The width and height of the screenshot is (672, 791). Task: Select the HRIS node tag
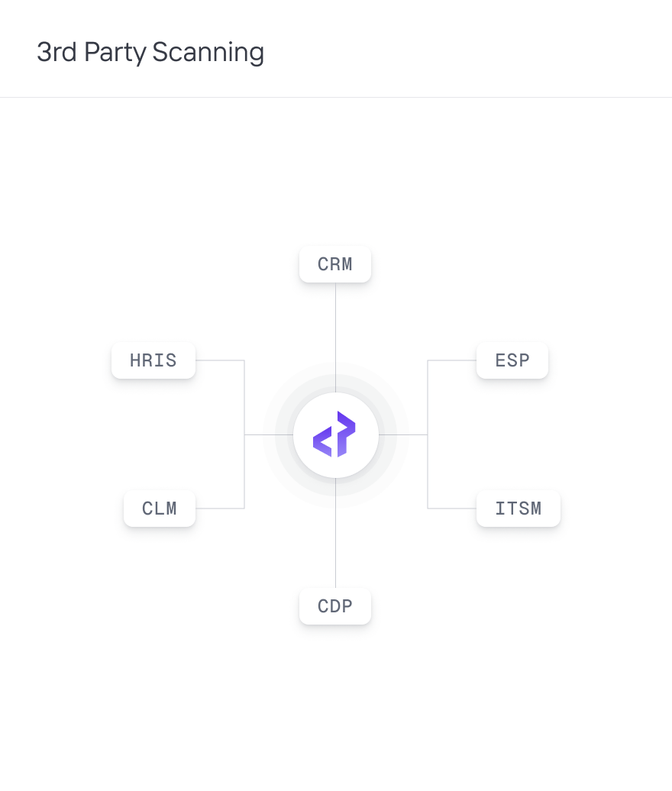(153, 360)
